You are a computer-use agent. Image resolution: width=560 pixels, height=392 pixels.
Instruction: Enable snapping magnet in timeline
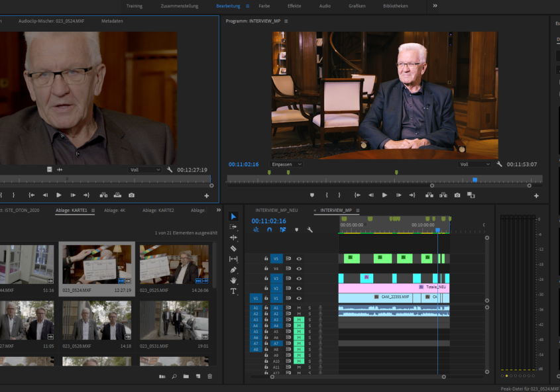click(269, 230)
